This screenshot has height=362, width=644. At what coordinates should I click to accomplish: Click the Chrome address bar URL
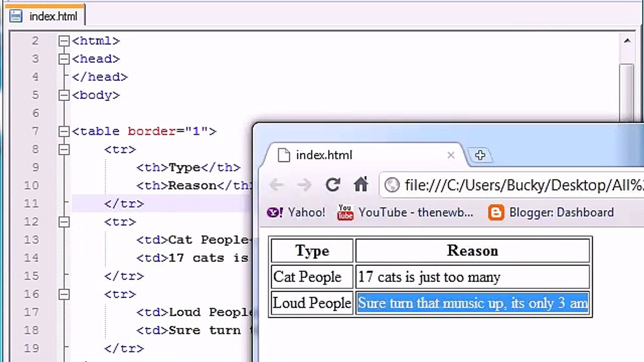pyautogui.click(x=524, y=185)
